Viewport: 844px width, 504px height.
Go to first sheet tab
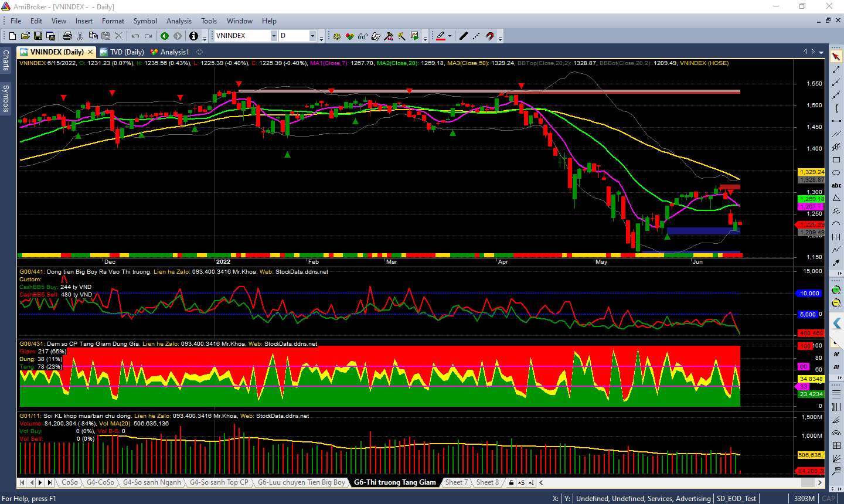pyautogui.click(x=22, y=482)
